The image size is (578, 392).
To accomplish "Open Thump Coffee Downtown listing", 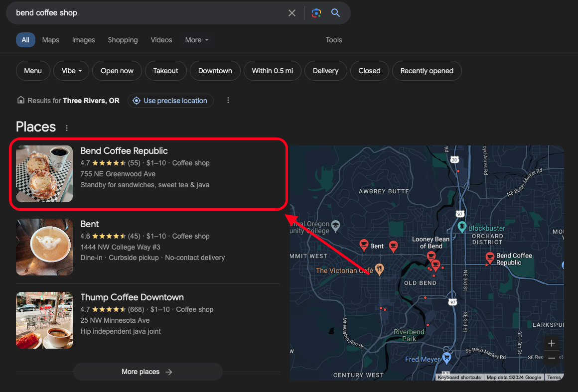I will pos(132,297).
